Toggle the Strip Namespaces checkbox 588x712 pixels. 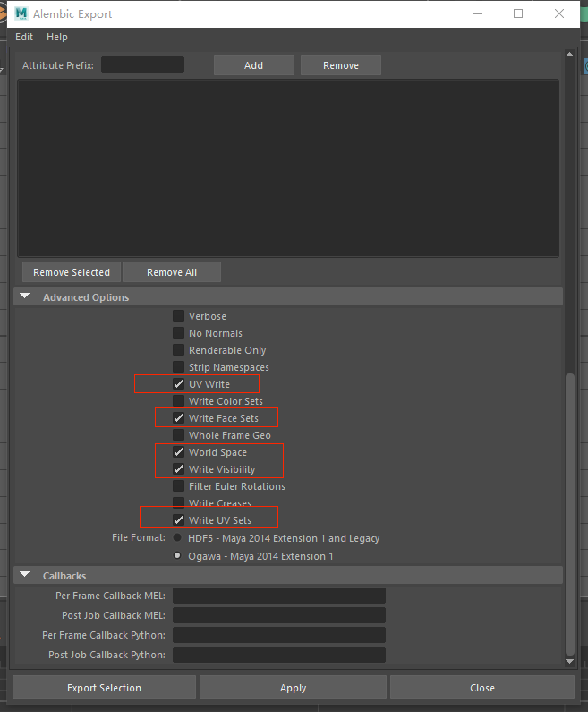click(x=178, y=367)
